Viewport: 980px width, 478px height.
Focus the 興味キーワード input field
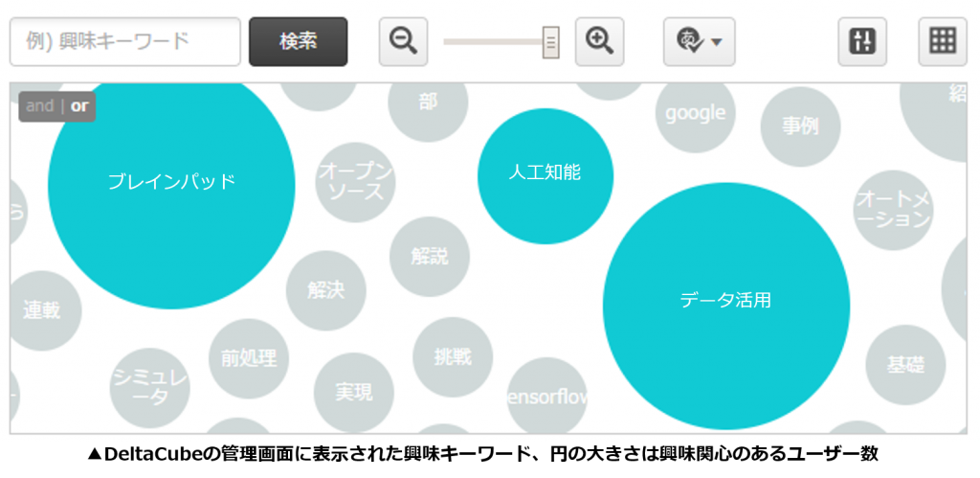coord(124,41)
